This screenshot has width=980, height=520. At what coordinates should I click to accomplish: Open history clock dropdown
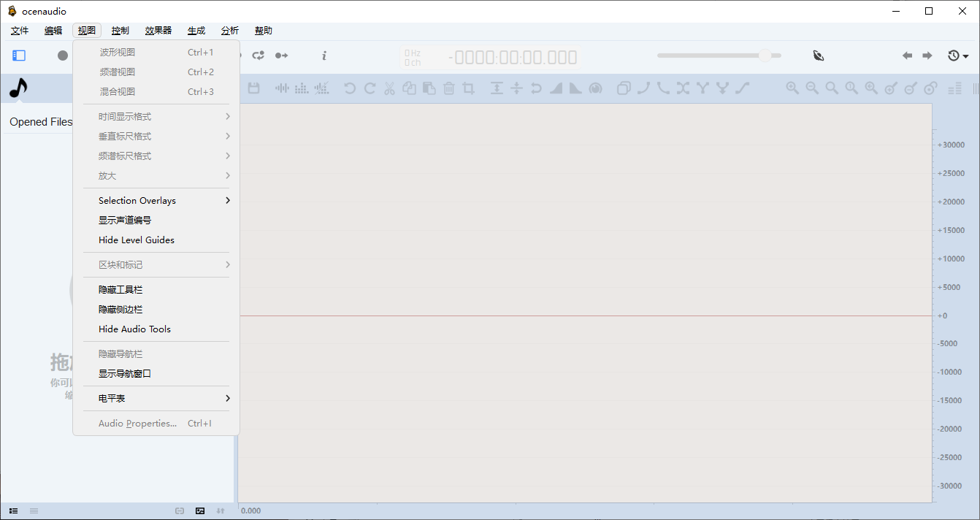[x=957, y=56]
